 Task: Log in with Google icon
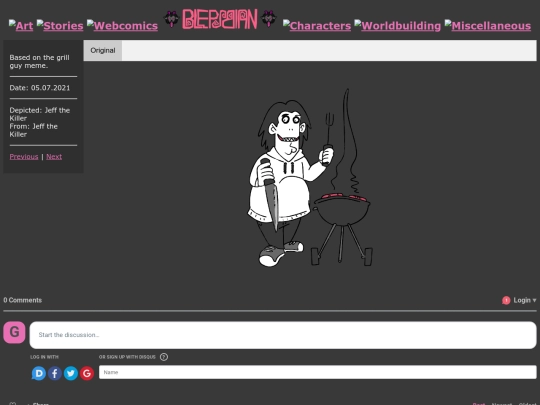point(87,373)
